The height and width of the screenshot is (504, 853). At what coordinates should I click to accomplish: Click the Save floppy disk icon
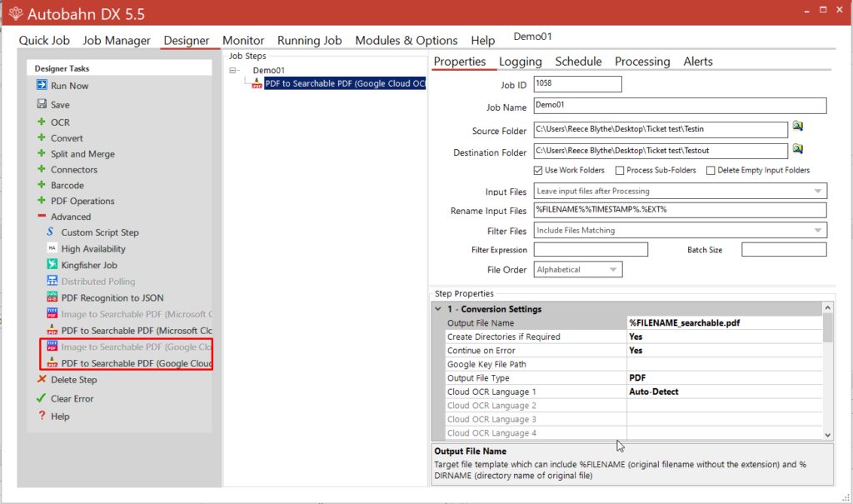[42, 103]
